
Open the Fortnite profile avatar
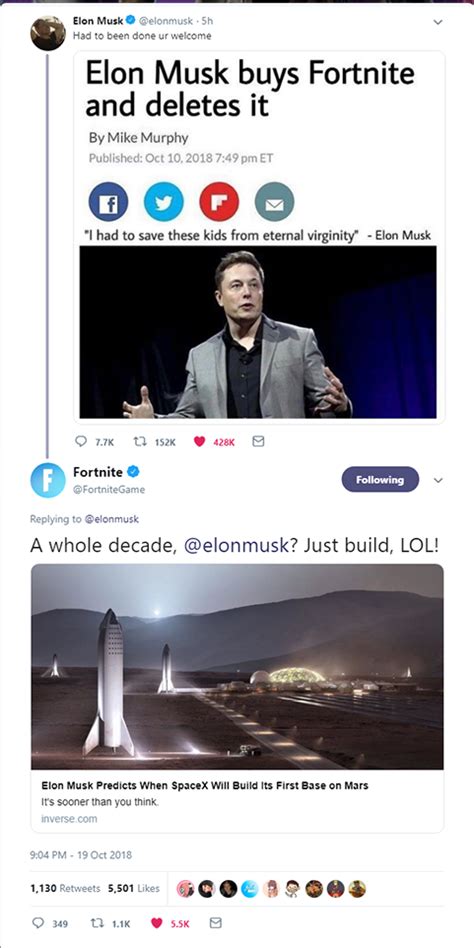[48, 480]
